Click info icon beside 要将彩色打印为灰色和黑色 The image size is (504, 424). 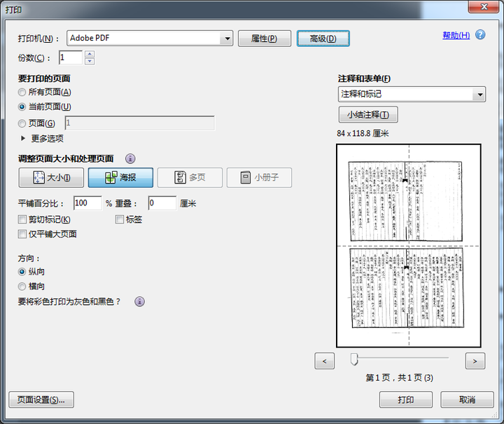[x=139, y=301]
